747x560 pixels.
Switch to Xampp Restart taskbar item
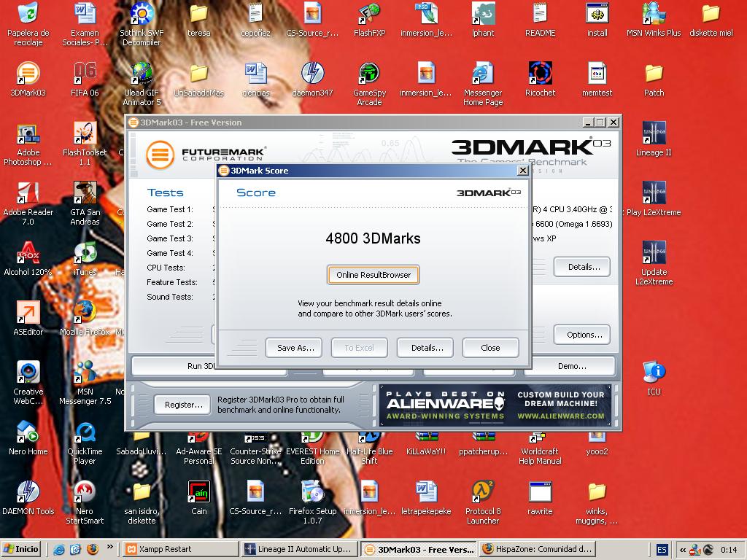(179, 549)
